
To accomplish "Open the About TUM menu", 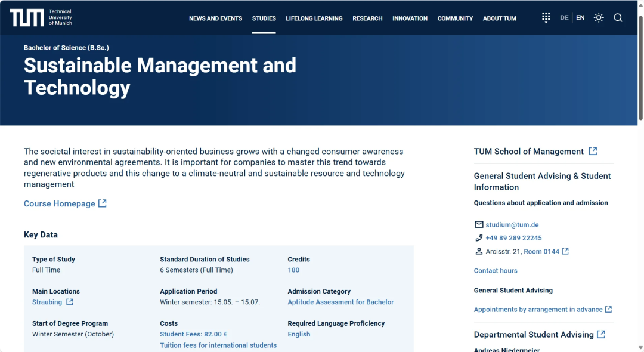I will [x=500, y=18].
